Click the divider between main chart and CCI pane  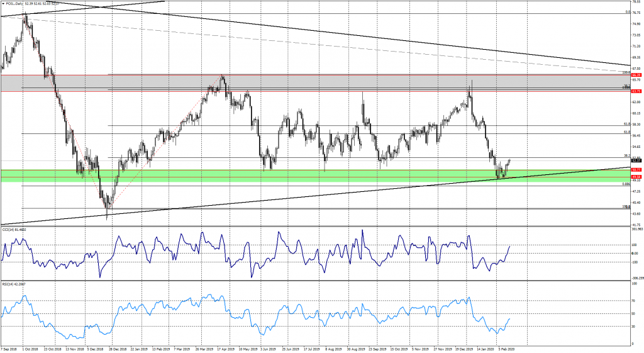pos(314,226)
